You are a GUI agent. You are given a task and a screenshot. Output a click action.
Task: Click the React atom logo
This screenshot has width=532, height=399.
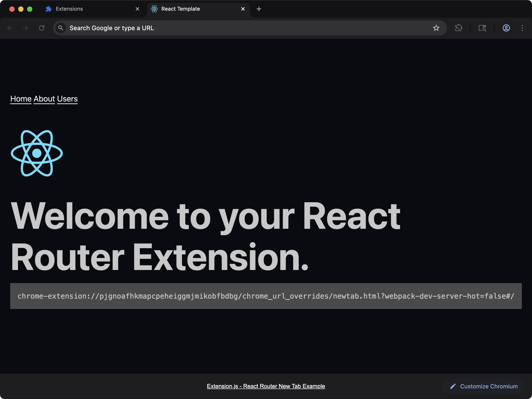coord(36,153)
